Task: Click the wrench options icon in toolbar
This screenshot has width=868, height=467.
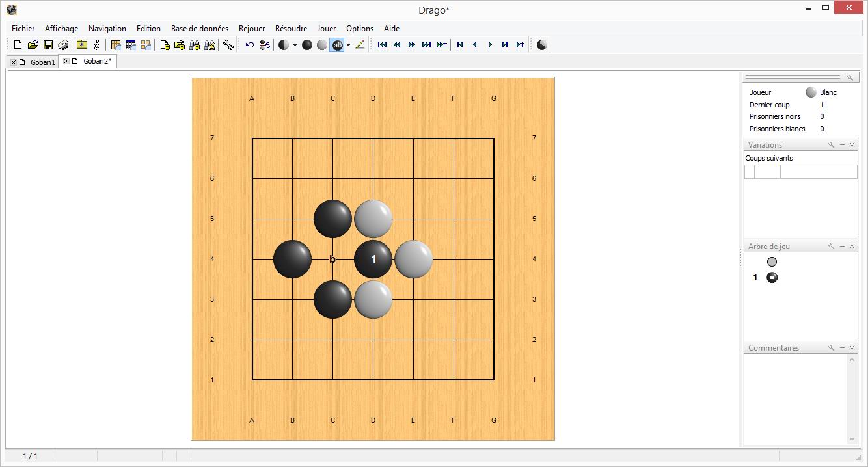Action: tap(228, 45)
